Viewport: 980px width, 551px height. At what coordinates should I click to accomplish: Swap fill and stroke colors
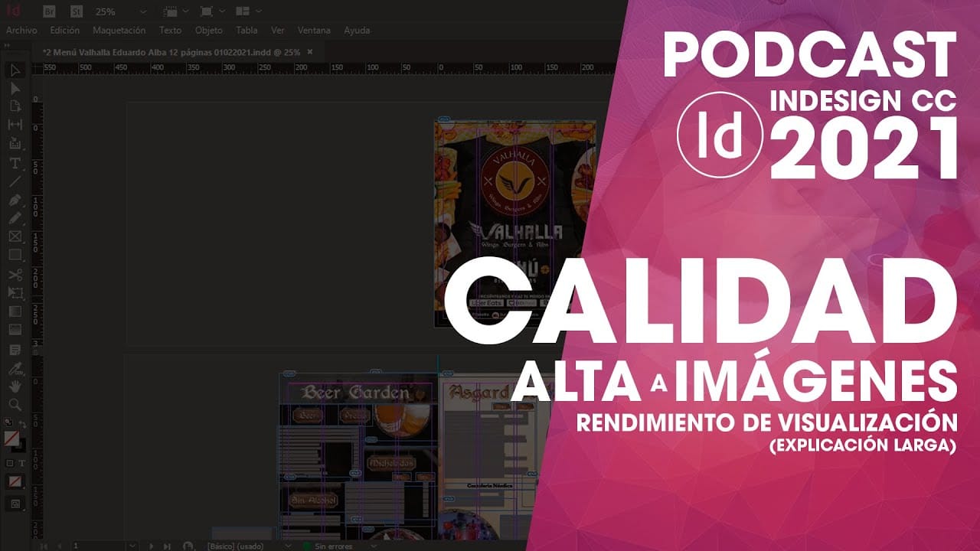click(x=23, y=425)
